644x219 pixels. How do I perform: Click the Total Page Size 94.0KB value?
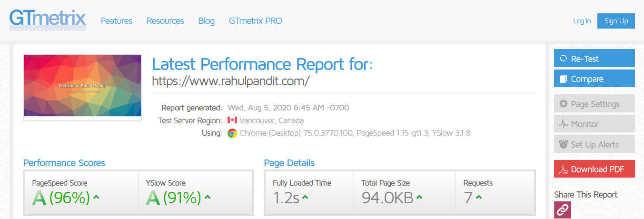tap(387, 198)
